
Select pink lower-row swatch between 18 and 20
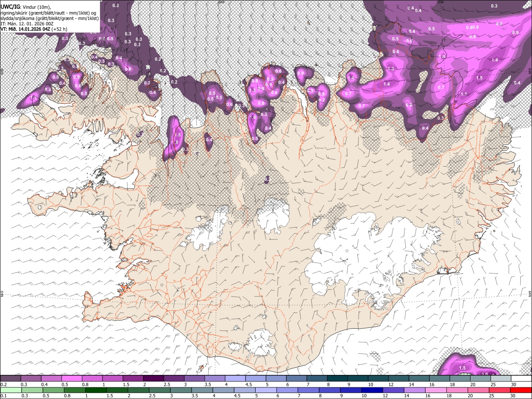pyautogui.click(x=457, y=390)
